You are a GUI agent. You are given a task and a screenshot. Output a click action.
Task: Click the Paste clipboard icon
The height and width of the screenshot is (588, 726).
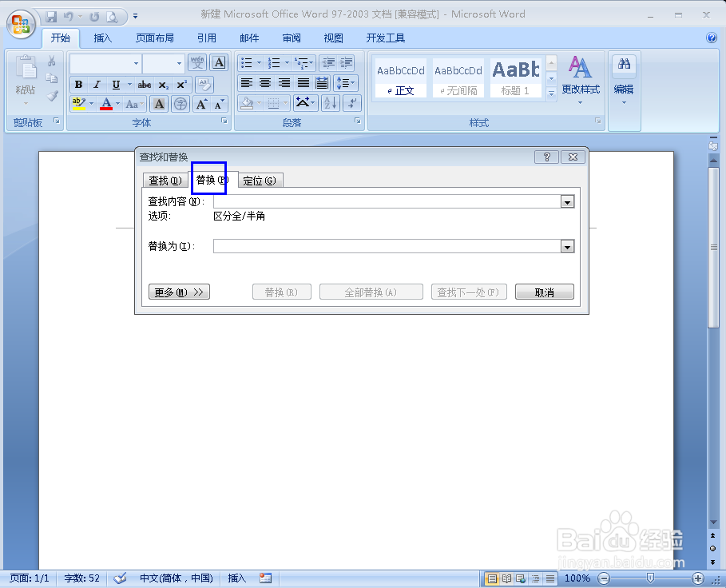tap(26, 69)
